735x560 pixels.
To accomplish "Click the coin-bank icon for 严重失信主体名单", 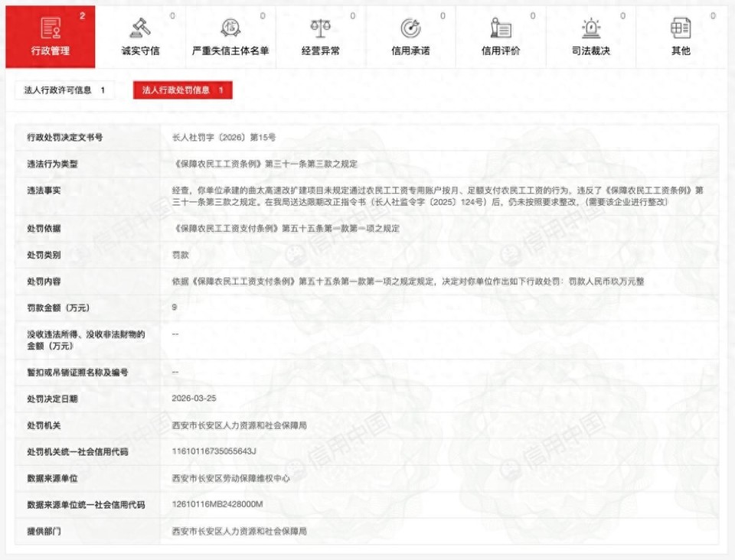I will point(230,27).
